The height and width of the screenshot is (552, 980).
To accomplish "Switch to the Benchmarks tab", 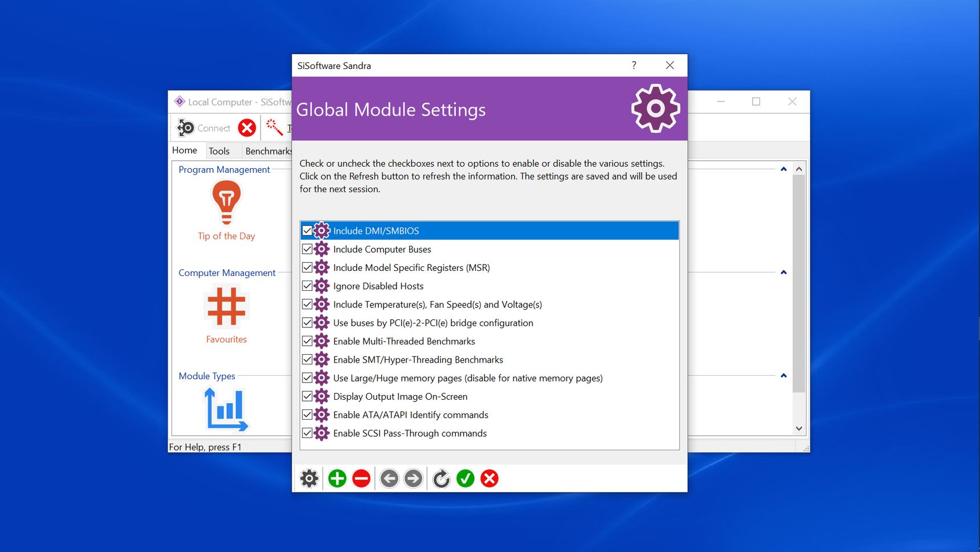I will (x=268, y=151).
